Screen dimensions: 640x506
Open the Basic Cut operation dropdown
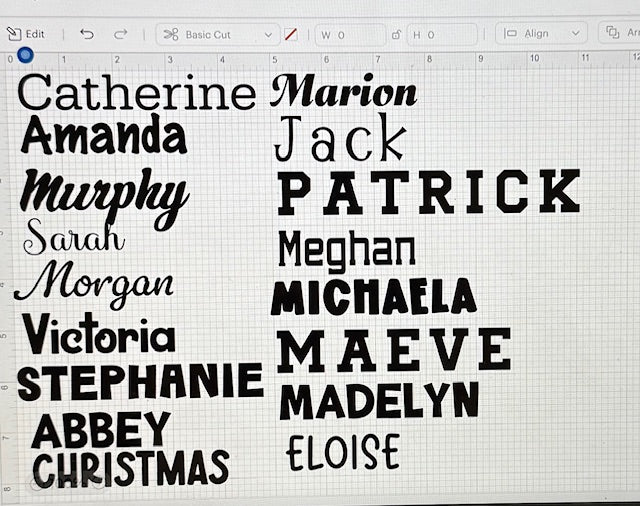[218, 34]
